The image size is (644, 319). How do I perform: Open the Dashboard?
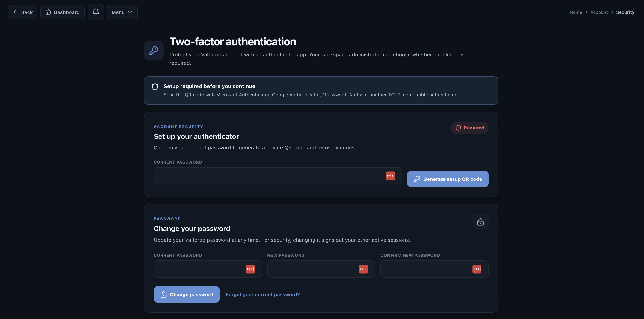tap(62, 12)
